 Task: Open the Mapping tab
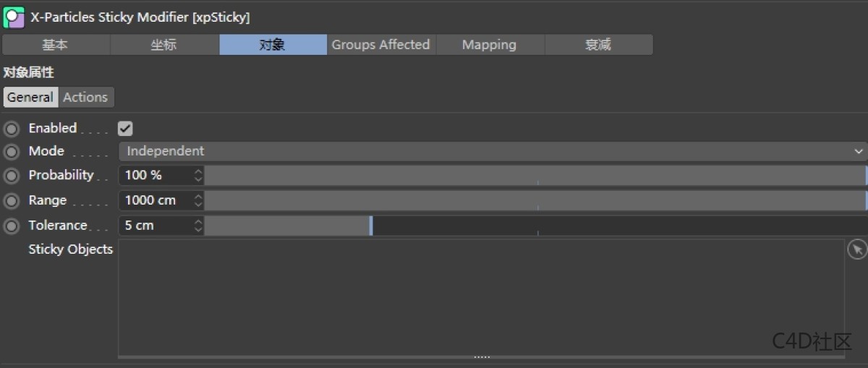coord(489,45)
